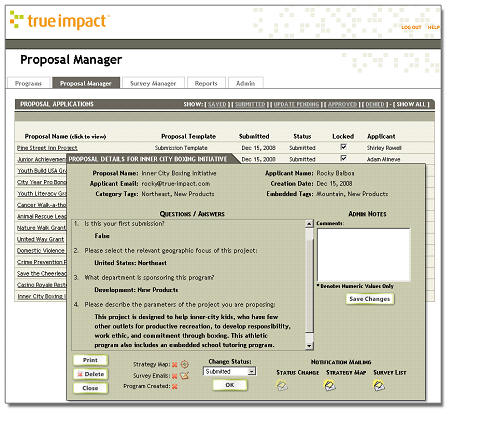Click the scroll up arrow in Questions panel

click(x=309, y=224)
